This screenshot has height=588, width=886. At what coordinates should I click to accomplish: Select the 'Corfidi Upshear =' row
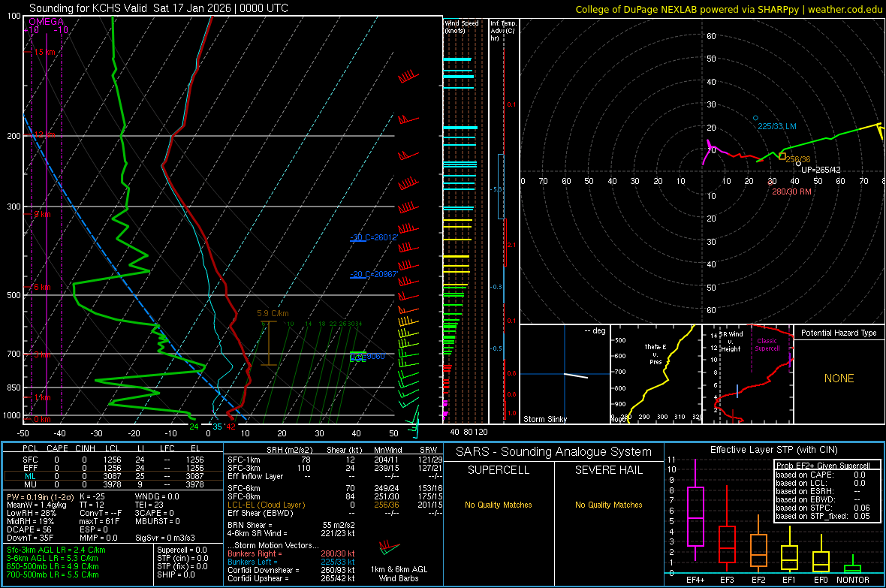291,578
